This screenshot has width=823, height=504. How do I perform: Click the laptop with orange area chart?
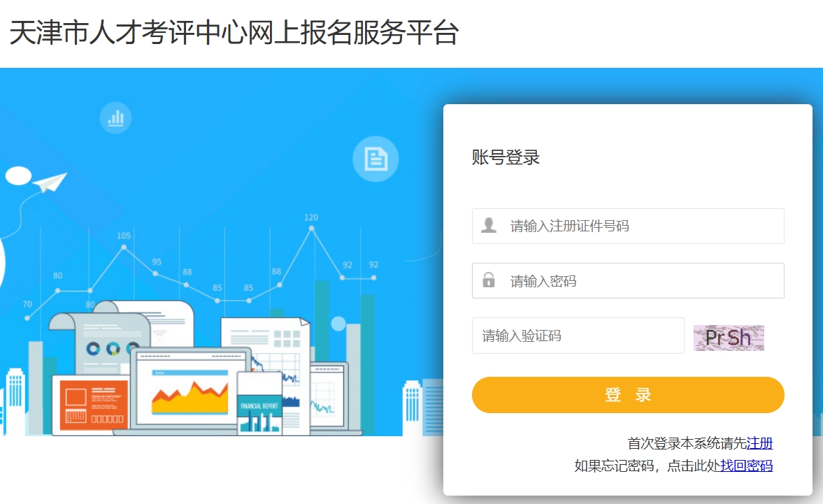(190, 388)
